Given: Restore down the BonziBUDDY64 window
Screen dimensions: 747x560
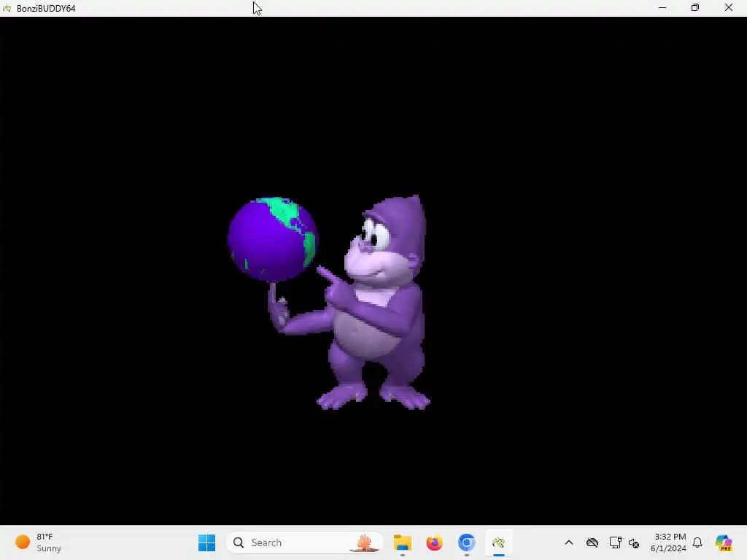Looking at the screenshot, I should point(695,8).
